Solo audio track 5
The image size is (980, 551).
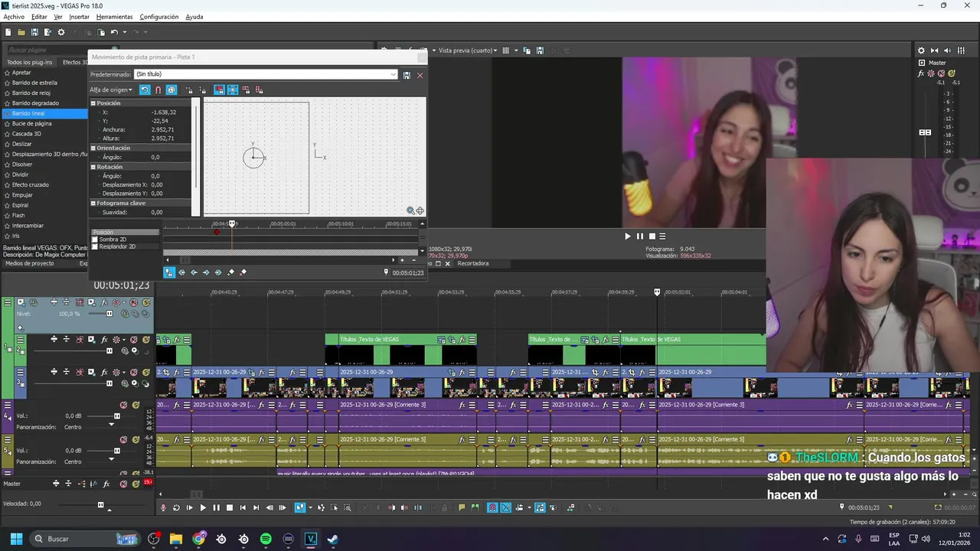tap(136, 440)
